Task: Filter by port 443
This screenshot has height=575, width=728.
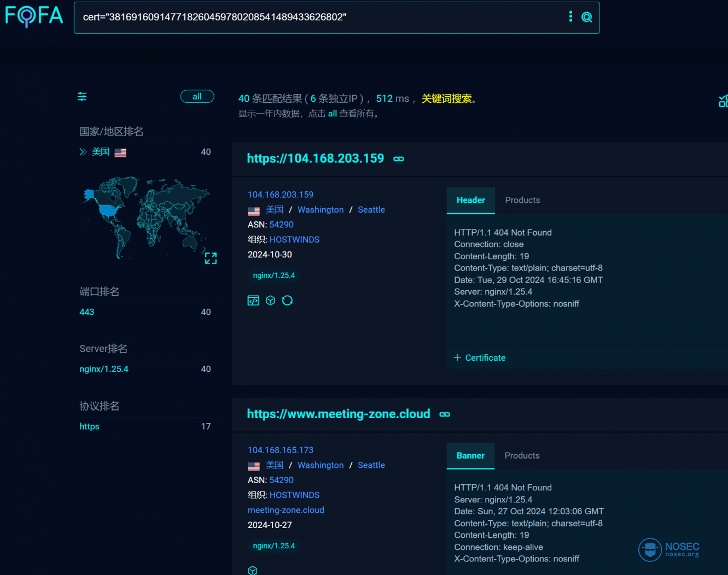Action: coord(87,312)
